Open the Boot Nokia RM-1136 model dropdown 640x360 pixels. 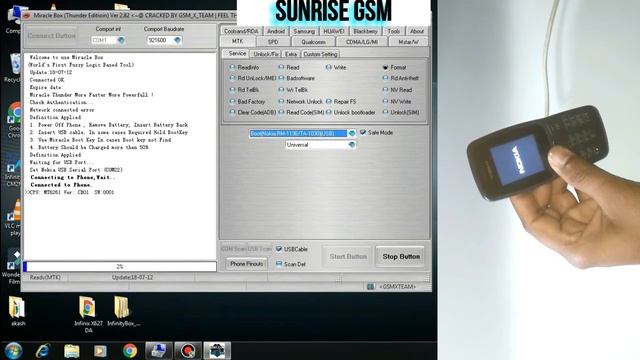tap(352, 133)
